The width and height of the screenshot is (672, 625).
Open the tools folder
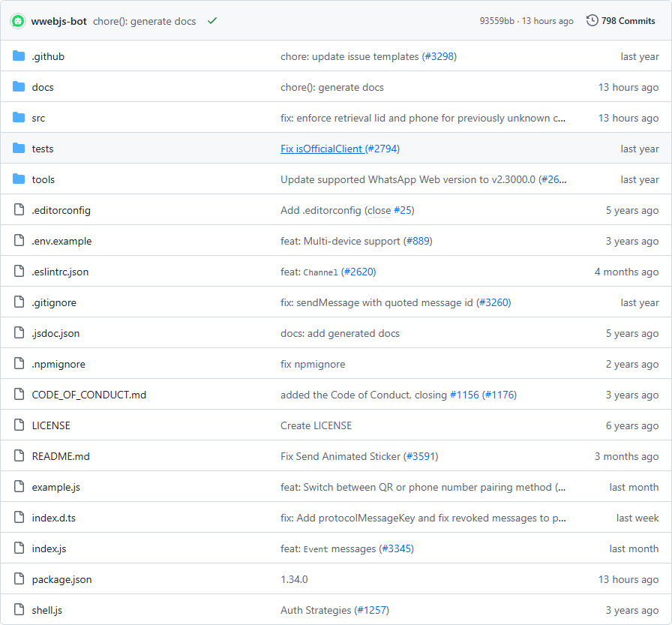(x=43, y=179)
